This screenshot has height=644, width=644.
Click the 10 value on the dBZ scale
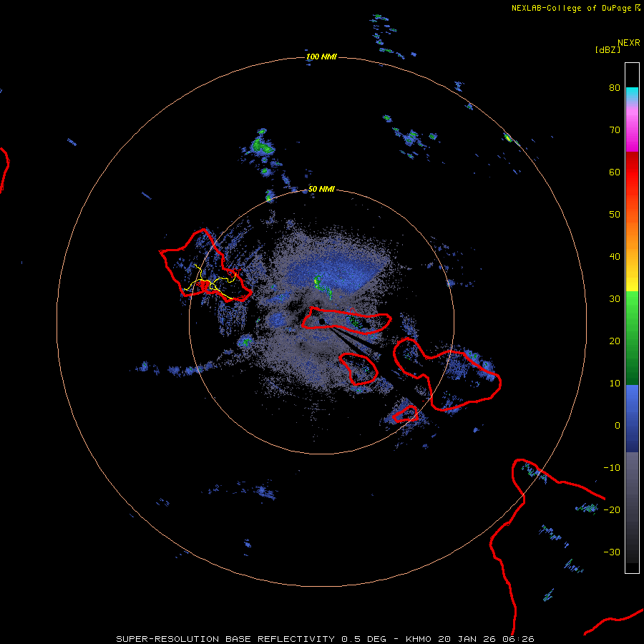point(615,384)
